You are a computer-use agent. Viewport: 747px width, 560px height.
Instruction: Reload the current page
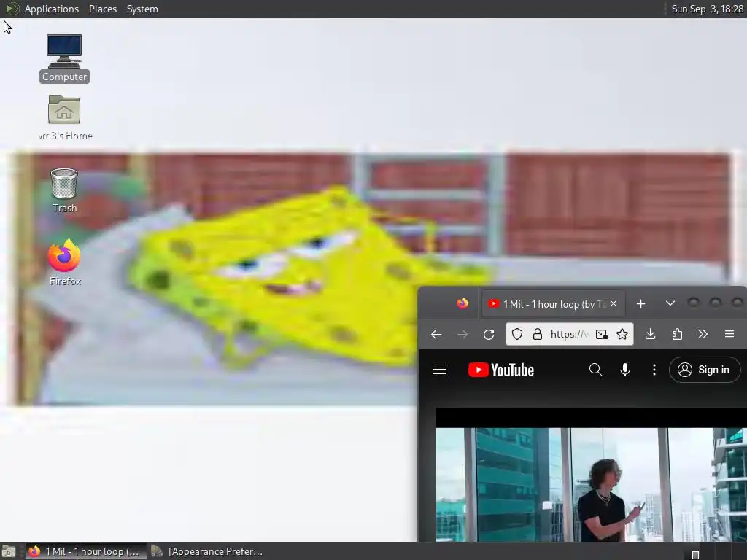tap(489, 334)
